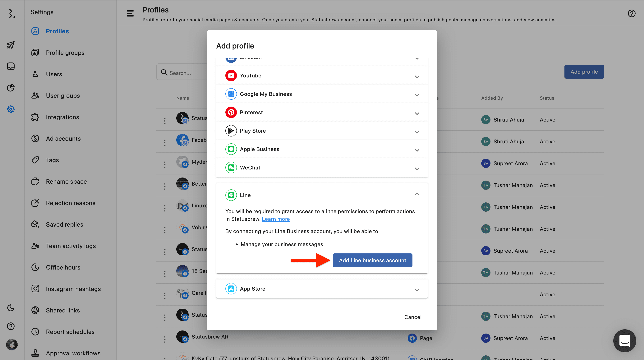Expand the Apple Business section chevron

417,150
